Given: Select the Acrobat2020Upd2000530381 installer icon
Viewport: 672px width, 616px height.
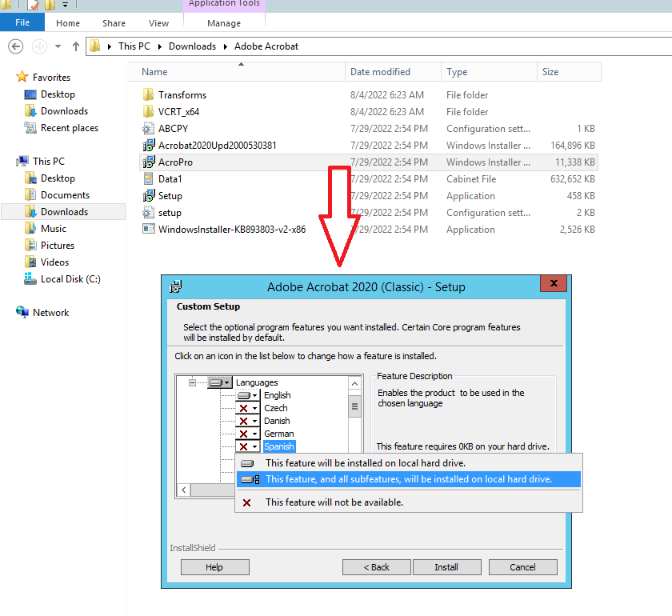Looking at the screenshot, I should tap(148, 146).
